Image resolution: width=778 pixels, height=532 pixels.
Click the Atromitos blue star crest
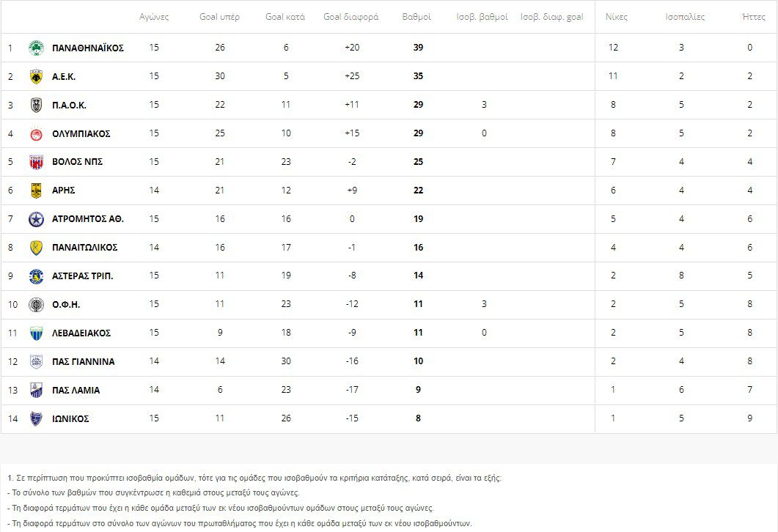[36, 219]
